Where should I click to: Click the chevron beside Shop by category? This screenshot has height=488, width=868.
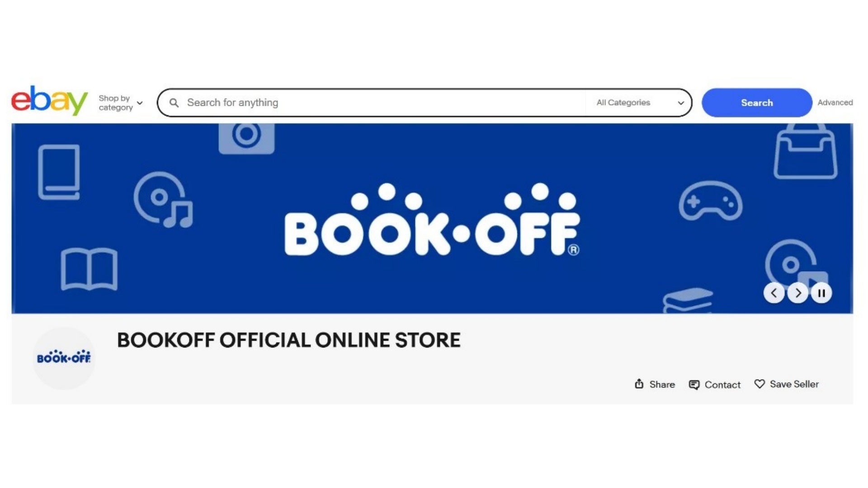140,103
